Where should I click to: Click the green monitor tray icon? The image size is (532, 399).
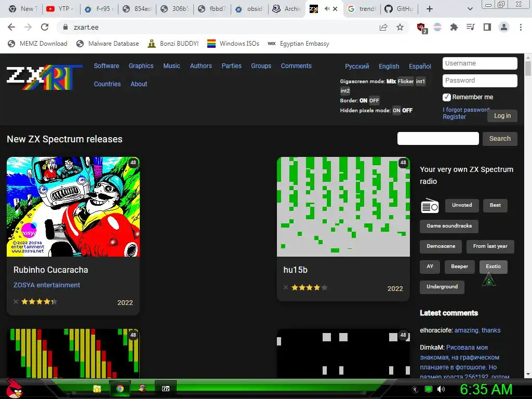[429, 389]
